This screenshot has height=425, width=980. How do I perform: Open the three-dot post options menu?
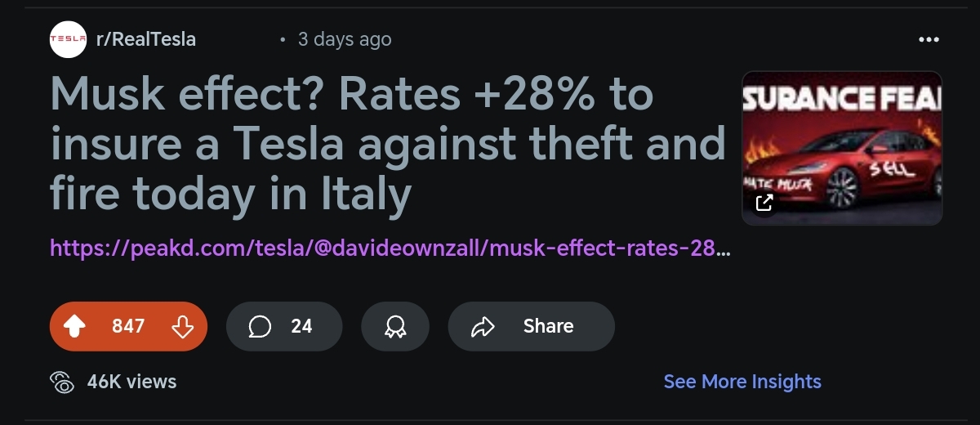click(x=929, y=39)
